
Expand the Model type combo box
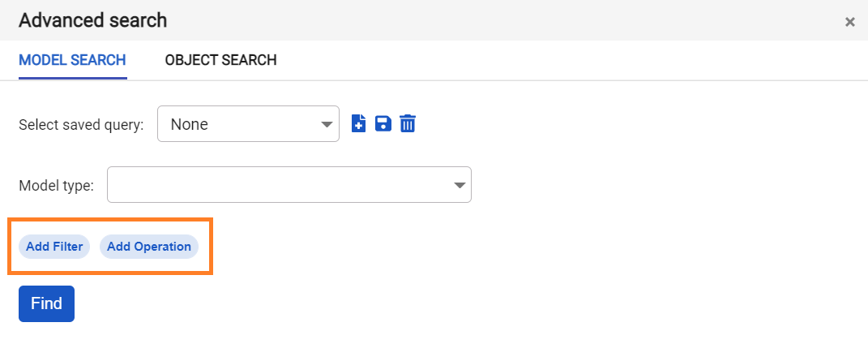tap(289, 185)
